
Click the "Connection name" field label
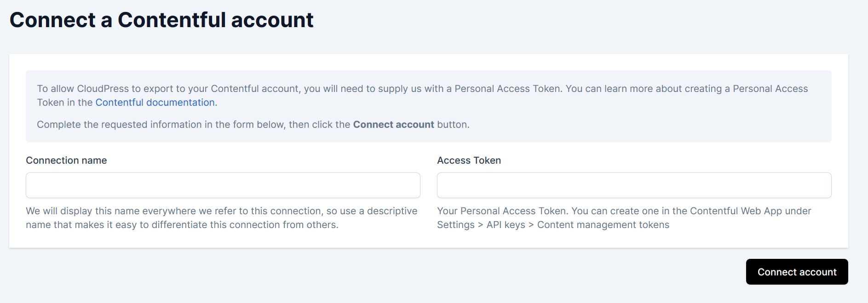click(66, 160)
